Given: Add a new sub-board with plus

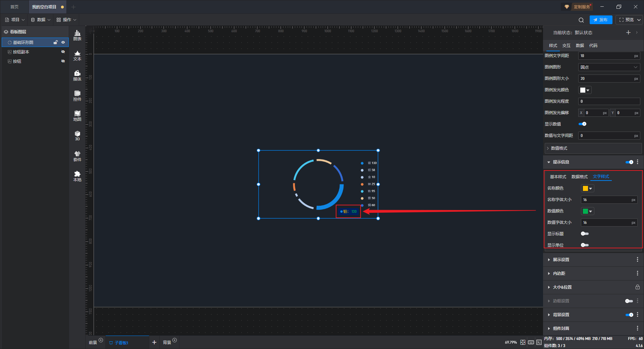Looking at the screenshot, I should [x=154, y=342].
